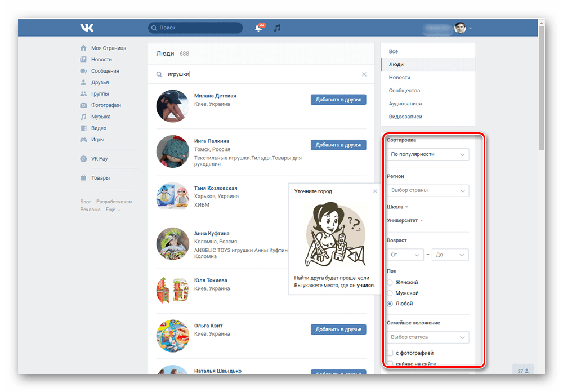563x392 pixels.
Task: Open Анна Куфтина profile link
Action: (x=212, y=233)
